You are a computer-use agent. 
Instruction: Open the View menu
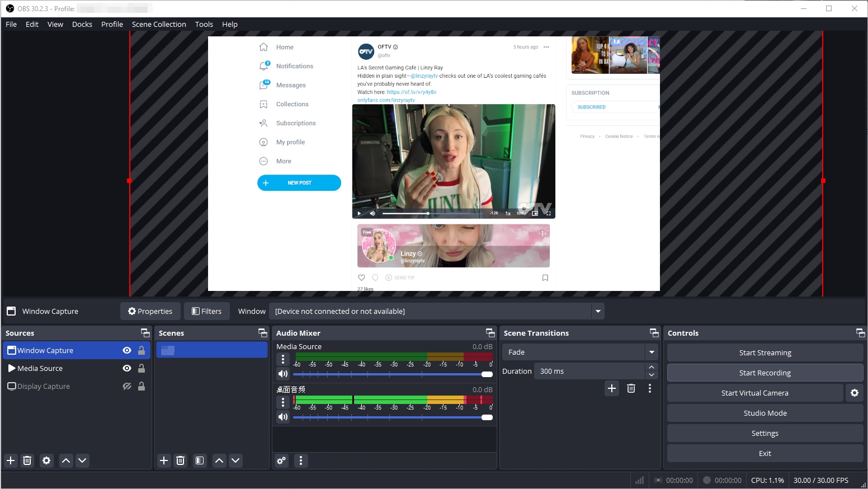pyautogui.click(x=55, y=24)
